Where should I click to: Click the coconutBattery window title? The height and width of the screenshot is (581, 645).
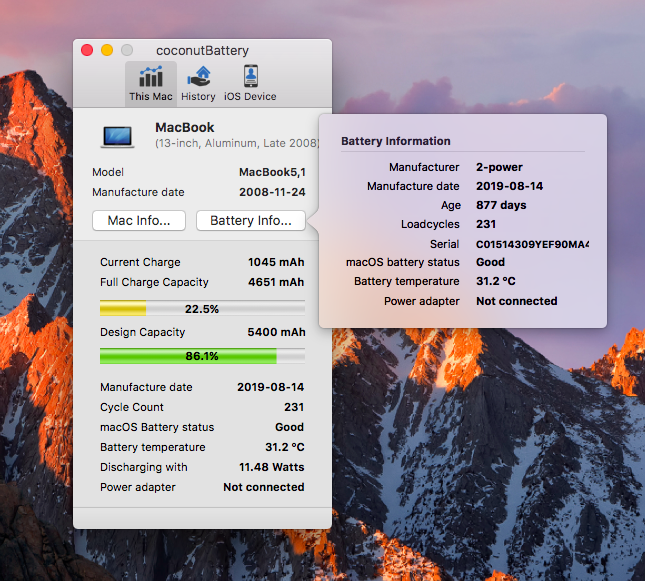[202, 51]
